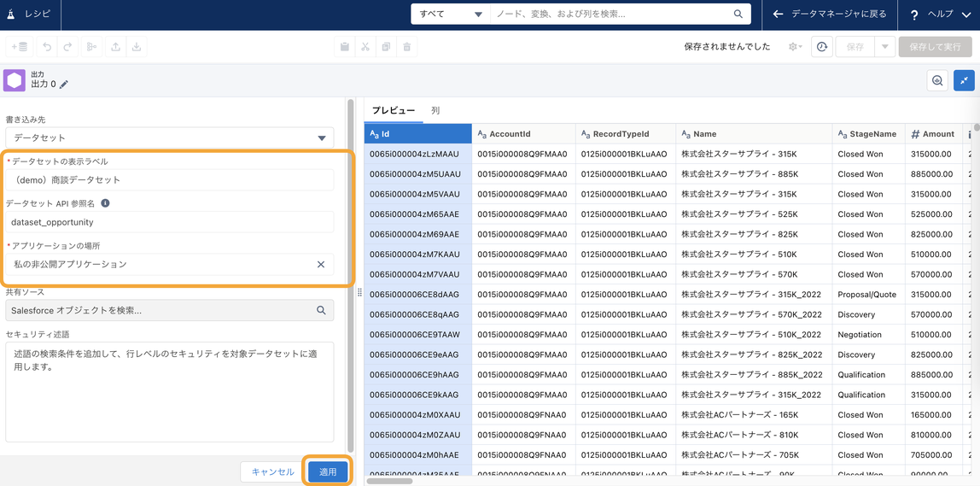Click the purple output node hexagon icon
Viewport: 980px width, 486px height.
[x=15, y=80]
